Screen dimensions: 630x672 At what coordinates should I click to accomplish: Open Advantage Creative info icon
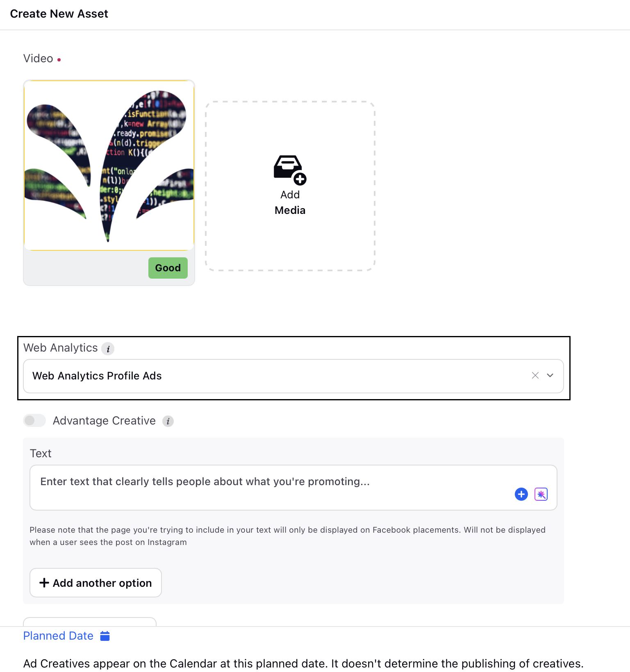(168, 421)
